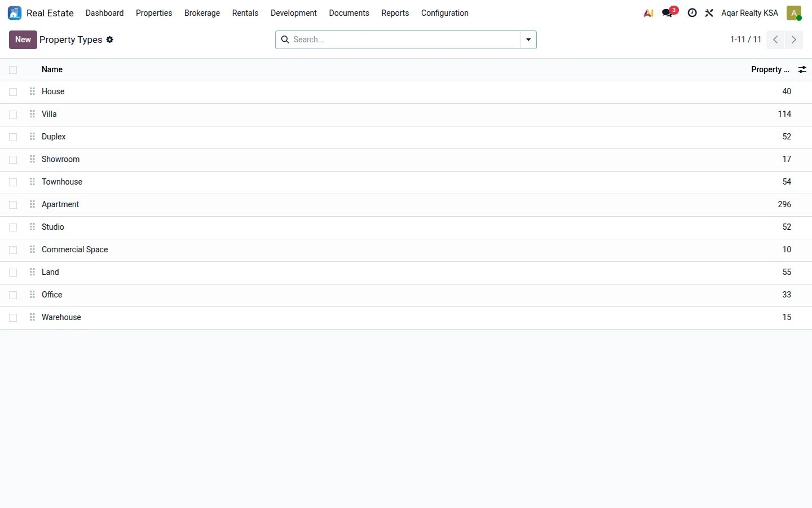Go to previous page of records
812x508 pixels.
coord(775,40)
